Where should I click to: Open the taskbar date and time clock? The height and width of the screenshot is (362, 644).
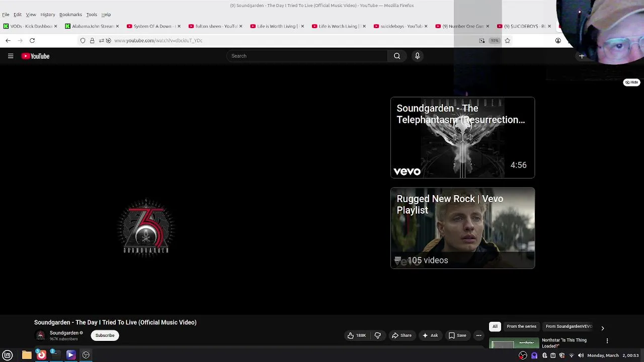tap(613, 355)
